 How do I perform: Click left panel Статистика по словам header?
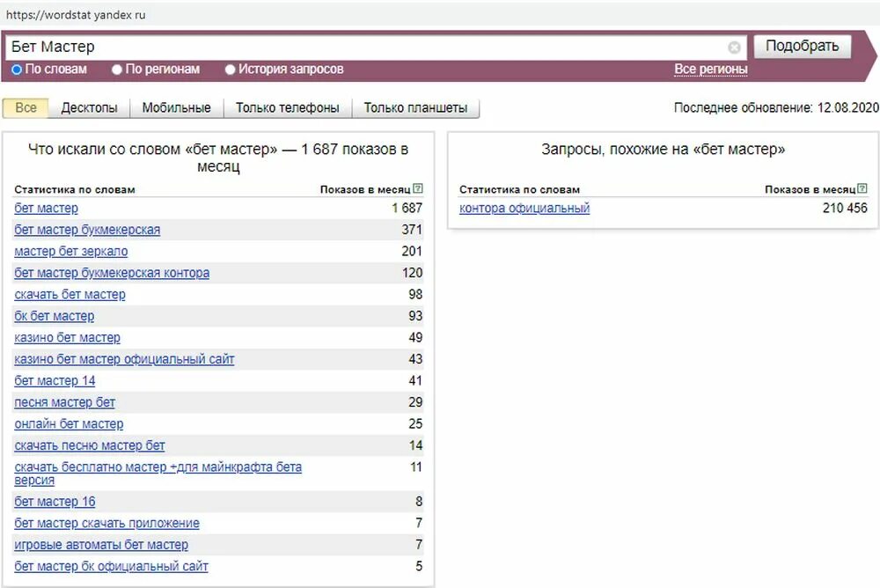75,190
